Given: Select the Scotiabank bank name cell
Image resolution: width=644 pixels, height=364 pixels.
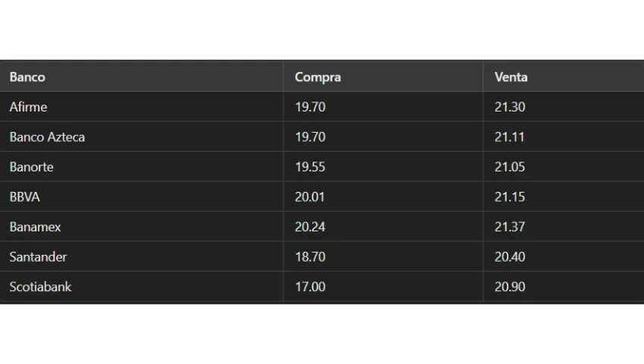Looking at the screenshot, I should coord(41,287).
